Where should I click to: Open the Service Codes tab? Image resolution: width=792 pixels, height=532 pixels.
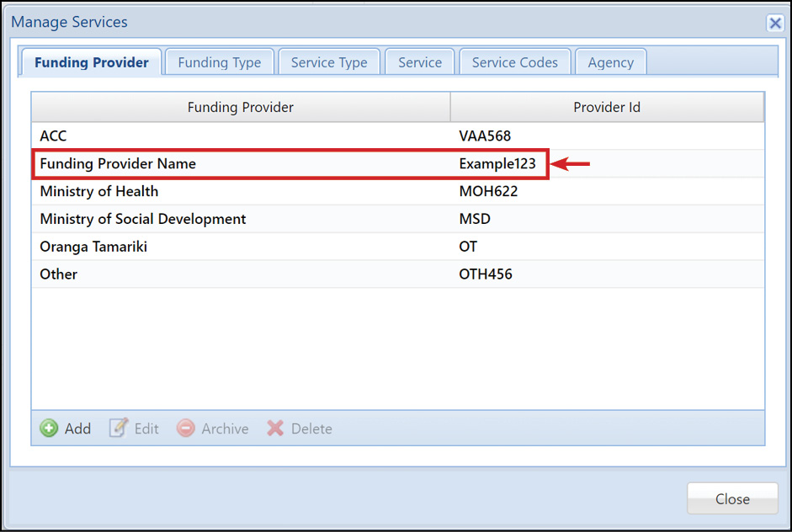(x=515, y=62)
